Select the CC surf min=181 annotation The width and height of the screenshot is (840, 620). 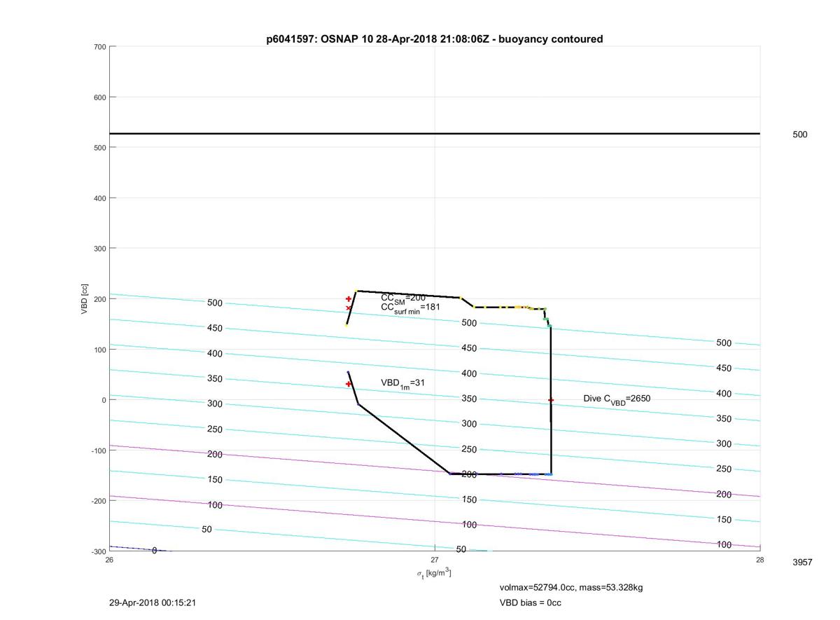[x=410, y=308]
